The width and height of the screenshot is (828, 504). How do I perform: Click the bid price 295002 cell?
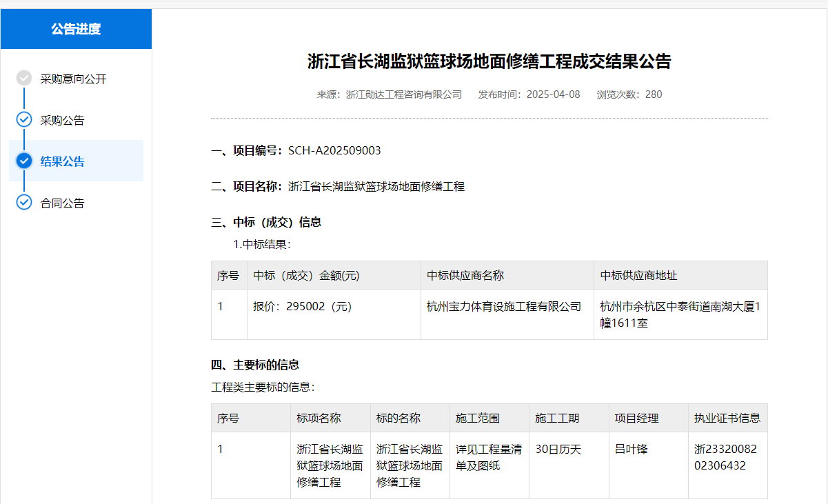[303, 307]
